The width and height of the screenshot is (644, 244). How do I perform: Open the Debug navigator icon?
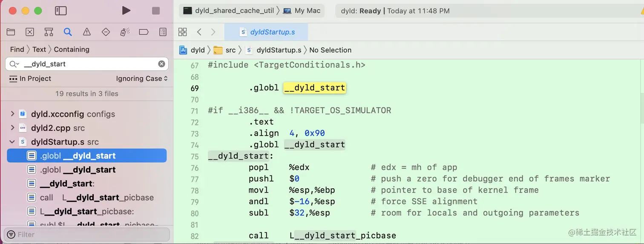pyautogui.click(x=125, y=32)
